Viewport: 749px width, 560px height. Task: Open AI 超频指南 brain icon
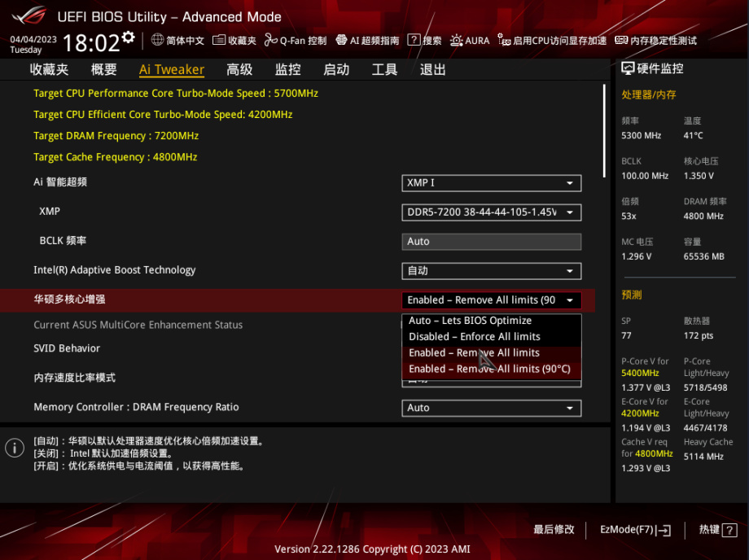[341, 40]
